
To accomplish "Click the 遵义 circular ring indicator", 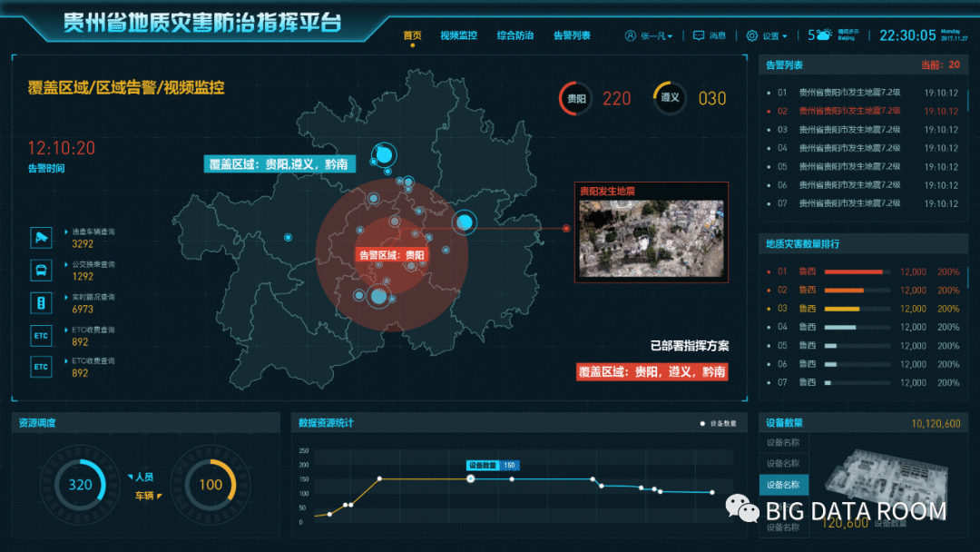I will (670, 97).
